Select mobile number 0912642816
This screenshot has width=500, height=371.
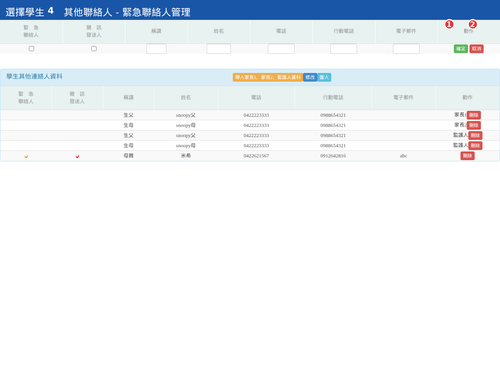[x=333, y=156]
